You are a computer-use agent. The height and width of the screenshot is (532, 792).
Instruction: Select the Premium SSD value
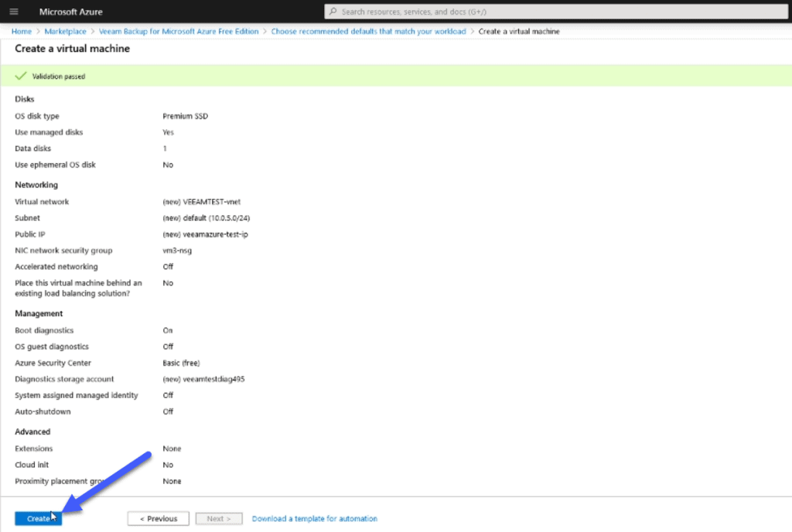[x=186, y=116]
